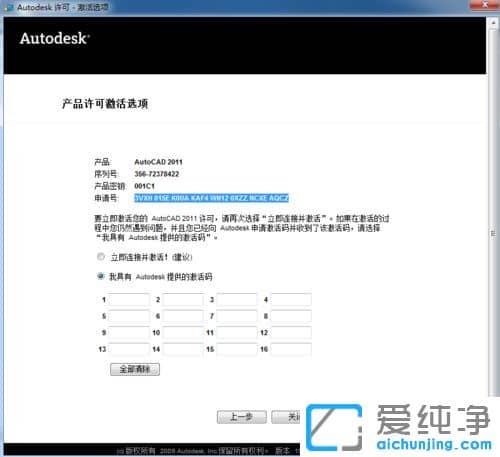The width and height of the screenshot is (500, 457).
Task: Select the have Autodesk activation code radio option
Action: point(101,276)
